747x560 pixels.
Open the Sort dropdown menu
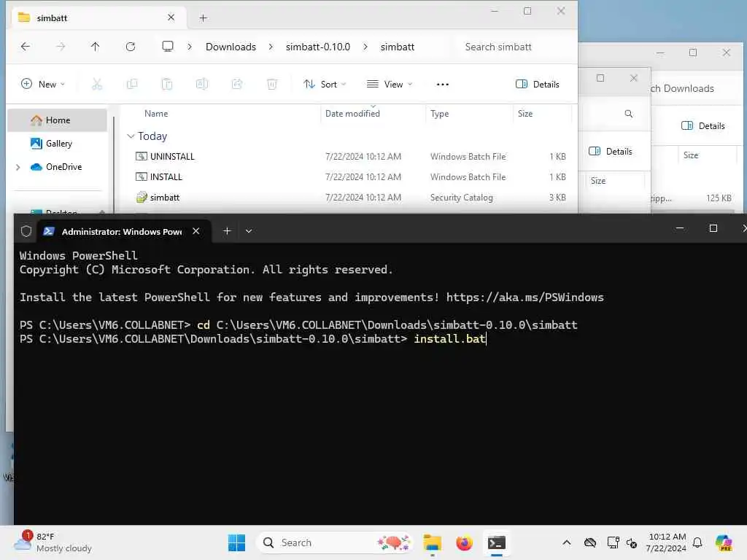point(325,85)
